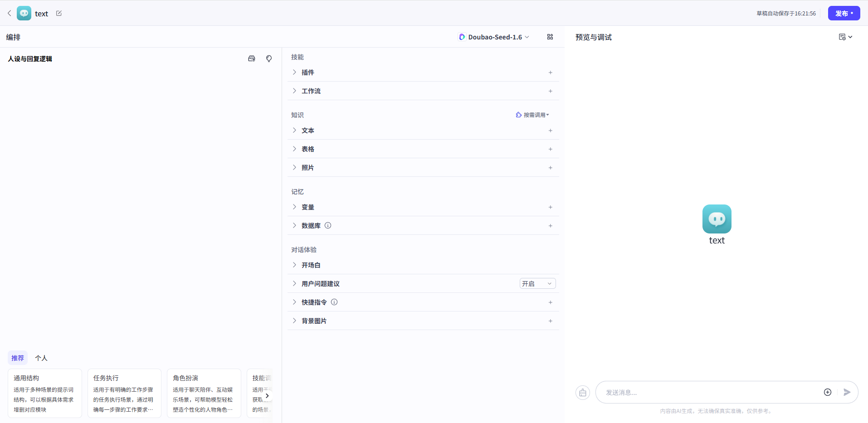Add a database with the plus icon

551,226
